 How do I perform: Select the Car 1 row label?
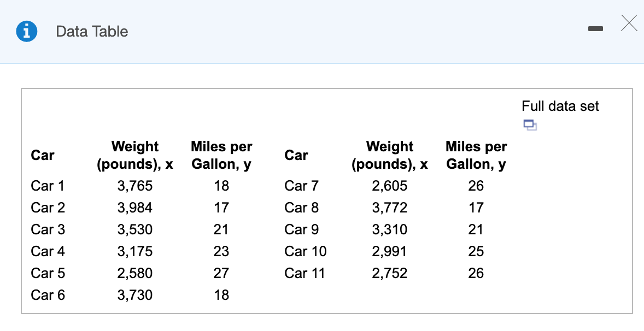point(48,186)
